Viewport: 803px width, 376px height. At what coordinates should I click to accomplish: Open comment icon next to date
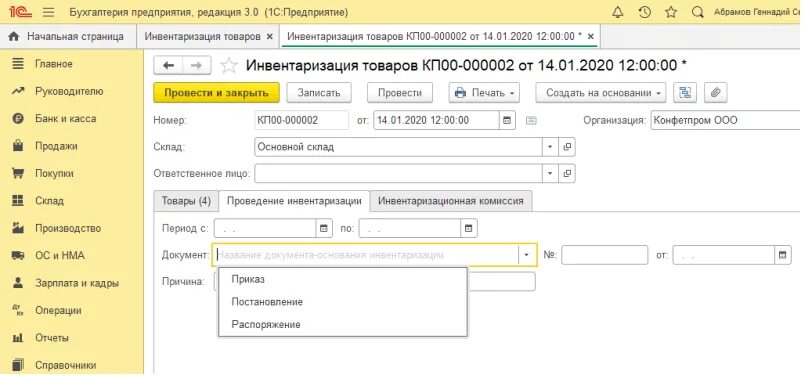(532, 120)
